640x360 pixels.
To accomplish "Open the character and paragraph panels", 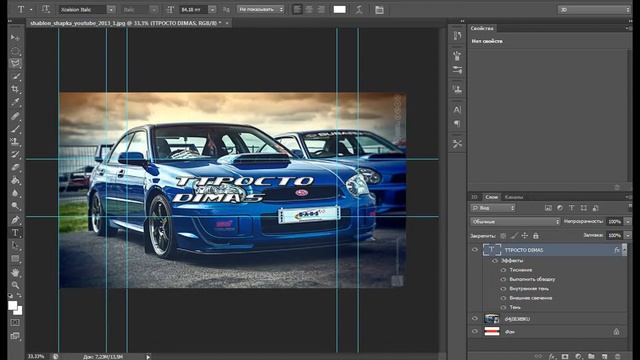I will (x=379, y=9).
